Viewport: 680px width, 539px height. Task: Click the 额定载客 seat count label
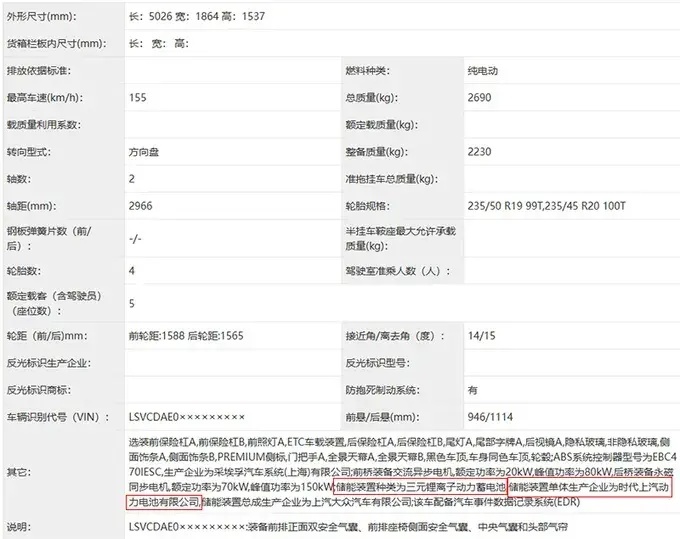pos(54,304)
